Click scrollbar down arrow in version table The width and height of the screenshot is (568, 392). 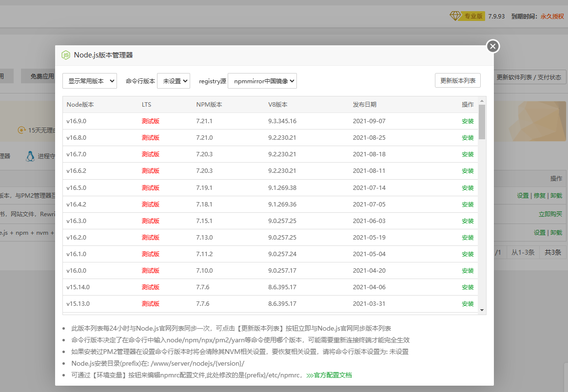[x=482, y=310]
